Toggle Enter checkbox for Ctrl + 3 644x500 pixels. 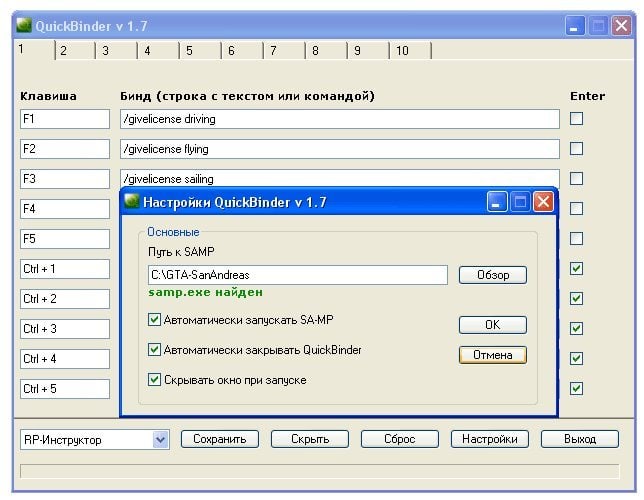[x=576, y=329]
